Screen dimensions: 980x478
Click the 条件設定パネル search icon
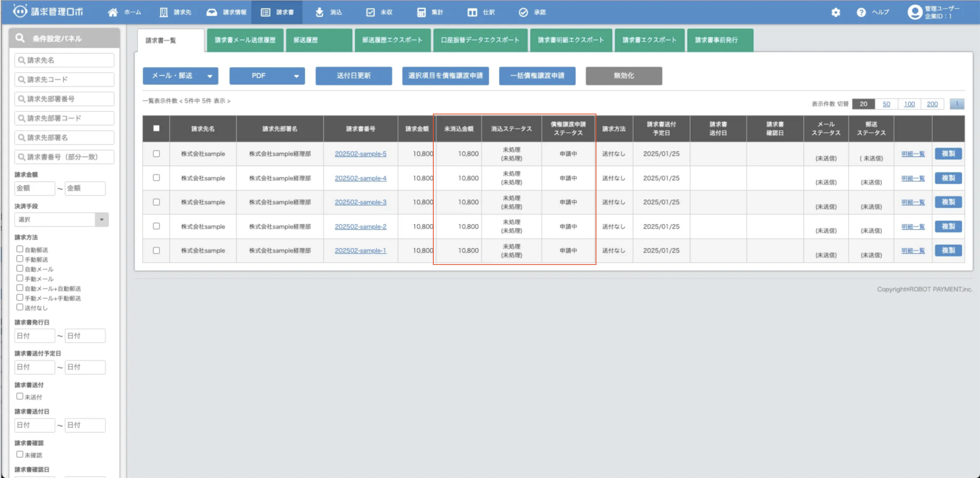click(x=21, y=38)
